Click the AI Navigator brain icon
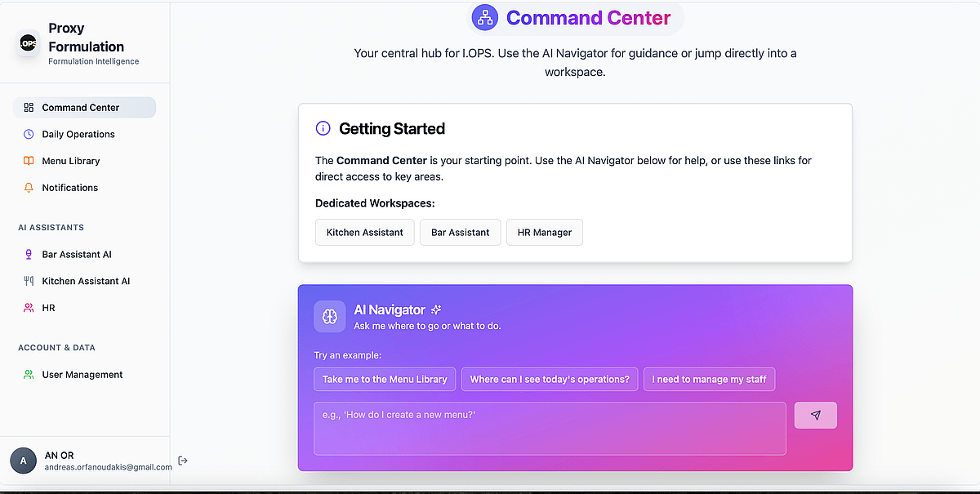 click(x=329, y=316)
